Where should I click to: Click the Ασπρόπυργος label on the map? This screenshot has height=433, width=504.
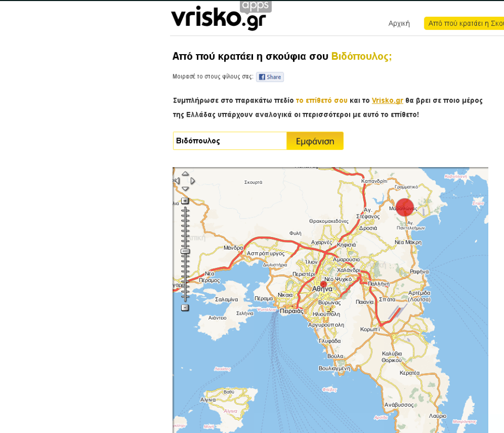pyautogui.click(x=266, y=253)
